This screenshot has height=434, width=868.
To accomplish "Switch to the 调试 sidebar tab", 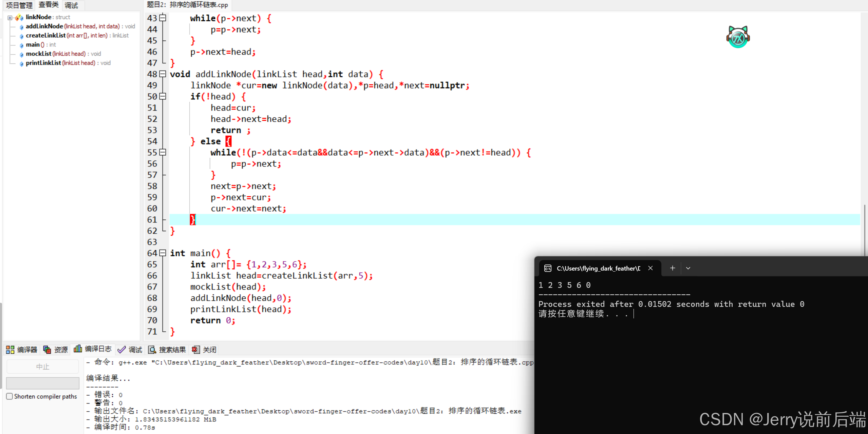I will 71,5.
